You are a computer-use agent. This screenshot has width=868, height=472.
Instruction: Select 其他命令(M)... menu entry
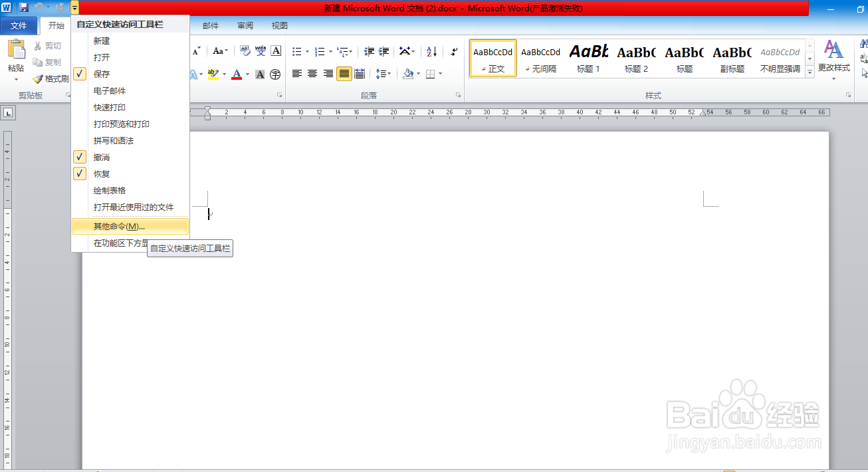point(130,227)
